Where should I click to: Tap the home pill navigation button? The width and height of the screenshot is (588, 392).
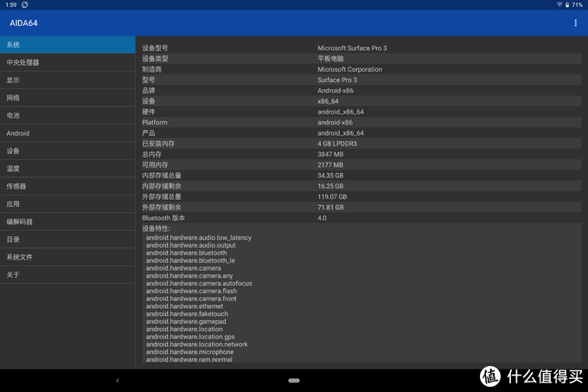[294, 381]
